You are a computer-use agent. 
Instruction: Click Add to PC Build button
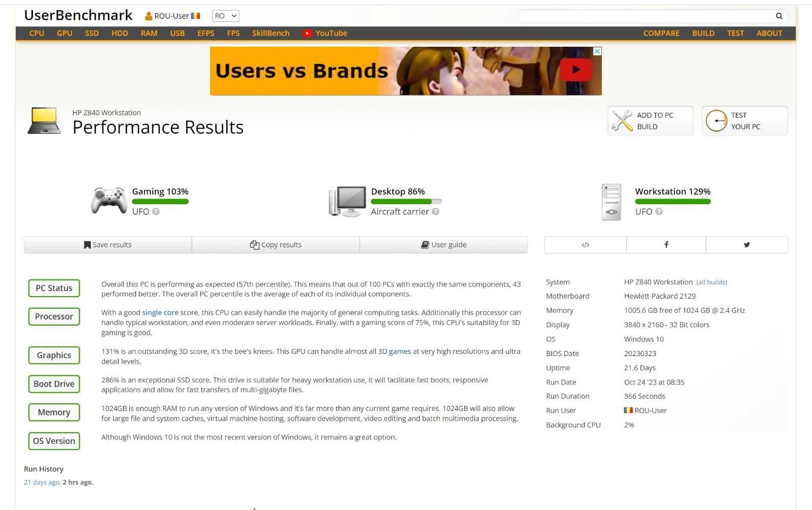(651, 121)
